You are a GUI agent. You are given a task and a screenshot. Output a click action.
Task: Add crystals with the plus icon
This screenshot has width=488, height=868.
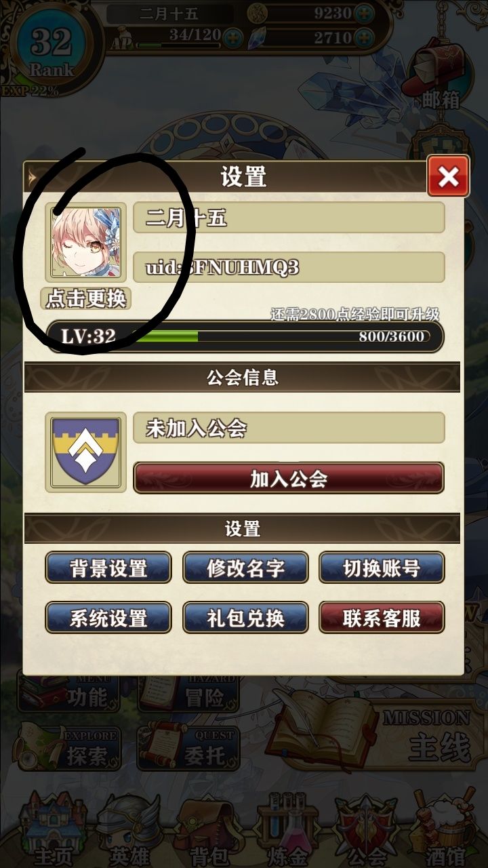[364, 37]
